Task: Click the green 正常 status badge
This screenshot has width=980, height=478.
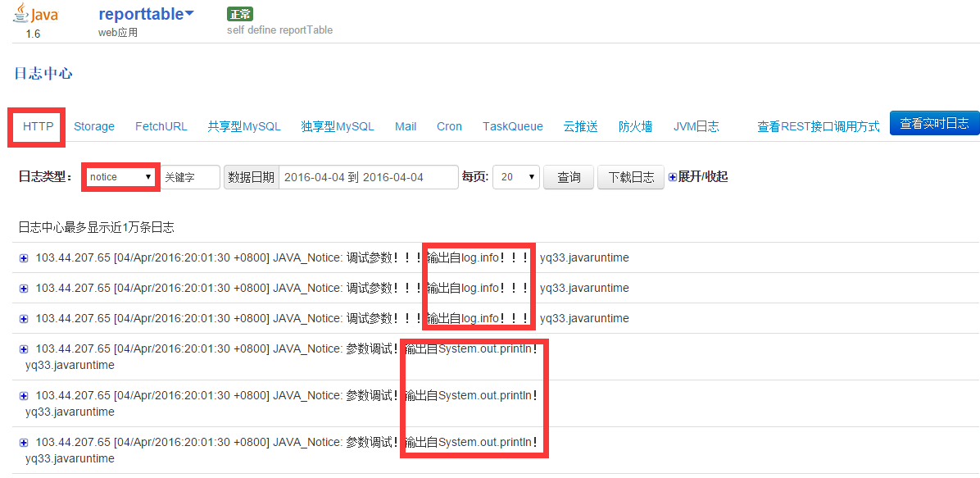Action: point(240,14)
